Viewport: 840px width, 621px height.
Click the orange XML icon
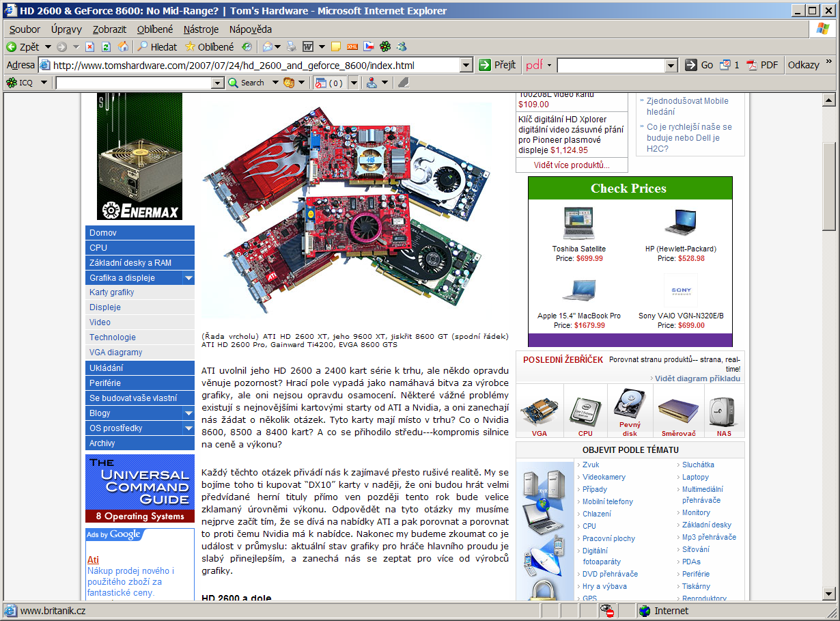click(x=352, y=47)
